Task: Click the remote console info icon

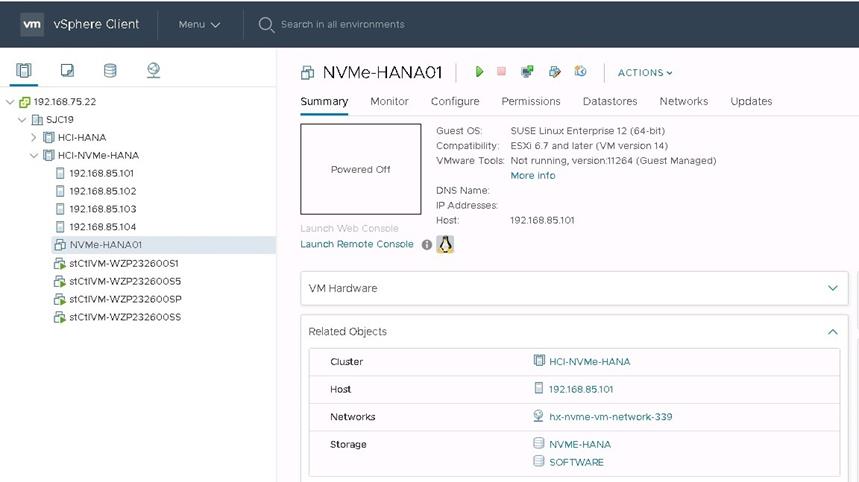Action: [427, 245]
